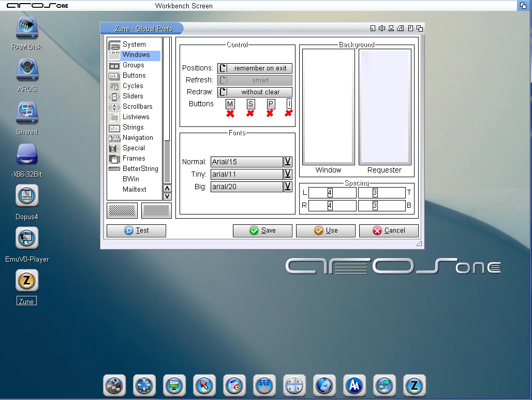Cycle the Positions 'remember on exit' option
Screen dimensions: 532x400
[255, 68]
